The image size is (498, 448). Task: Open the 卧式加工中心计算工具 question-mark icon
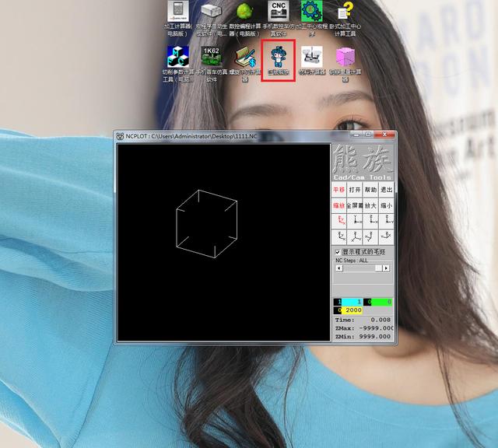pos(345,17)
